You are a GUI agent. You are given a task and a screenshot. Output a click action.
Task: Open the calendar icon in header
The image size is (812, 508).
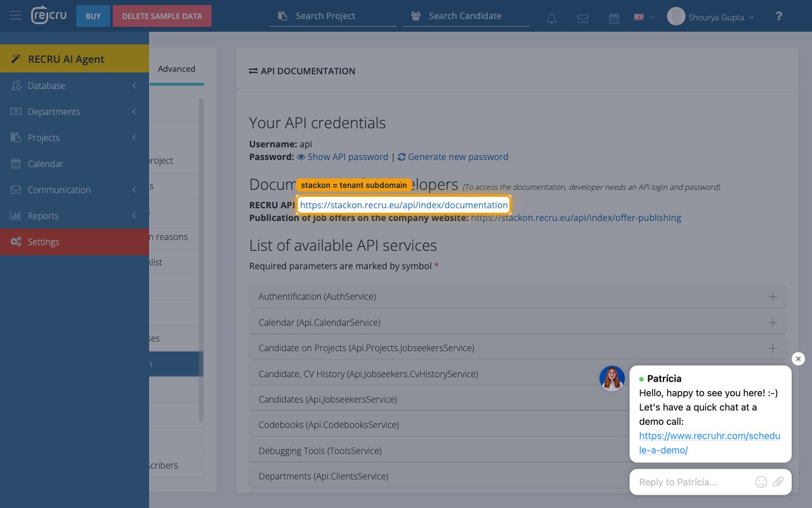coord(613,18)
